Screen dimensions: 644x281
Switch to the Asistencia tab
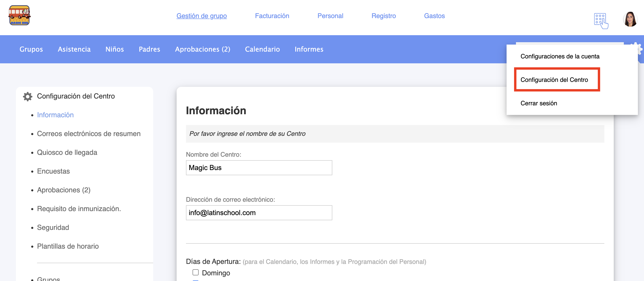74,49
